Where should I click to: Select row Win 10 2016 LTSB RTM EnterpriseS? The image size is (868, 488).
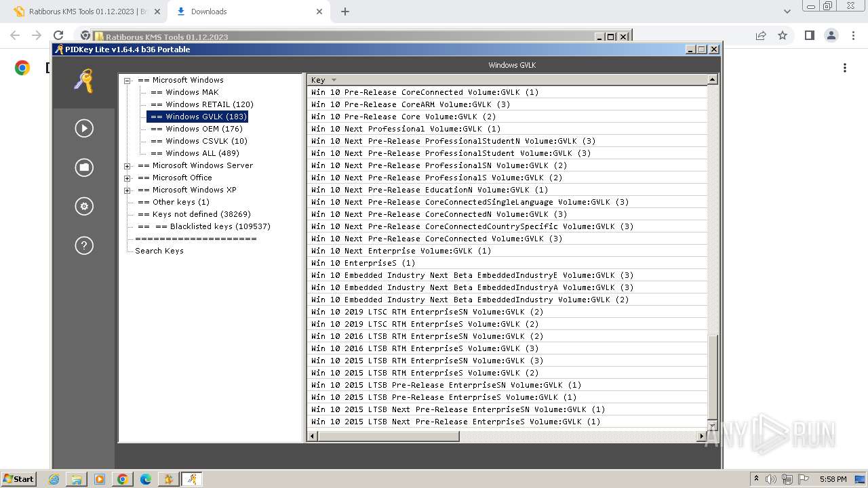[x=507, y=348]
